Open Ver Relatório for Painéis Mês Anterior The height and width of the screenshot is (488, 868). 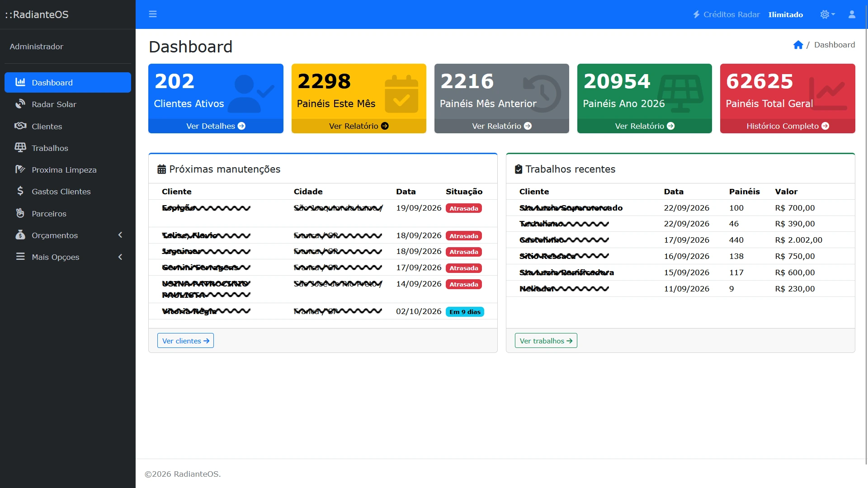click(x=501, y=126)
